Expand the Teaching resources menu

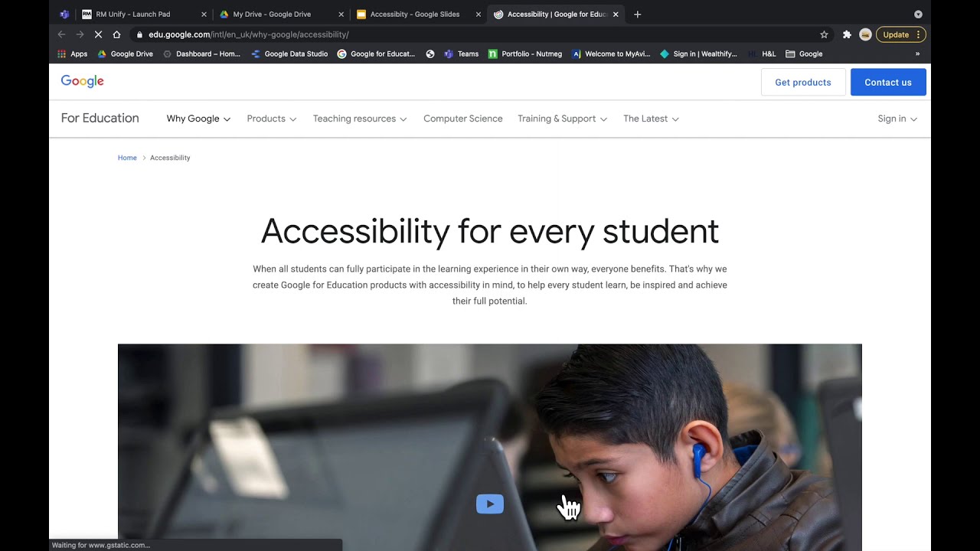pos(360,119)
